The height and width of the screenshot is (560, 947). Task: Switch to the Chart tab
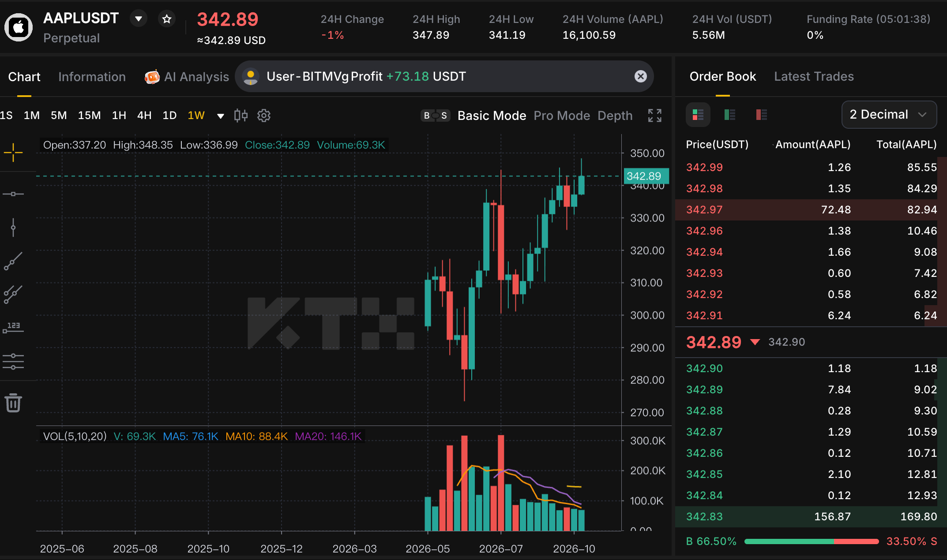click(24, 77)
